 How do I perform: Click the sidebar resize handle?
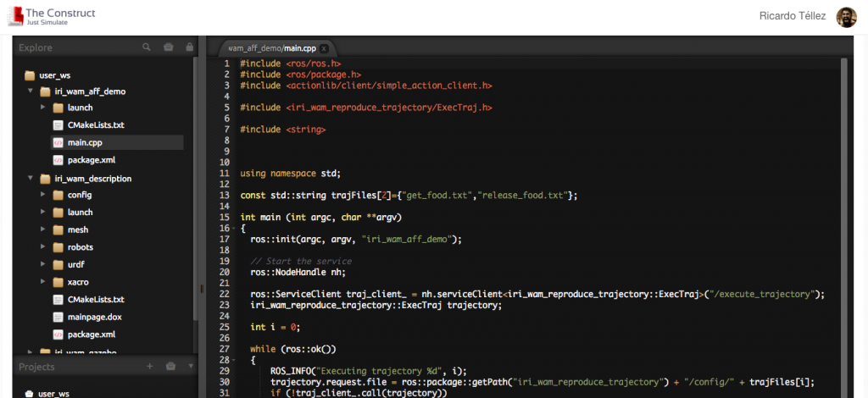click(x=201, y=288)
